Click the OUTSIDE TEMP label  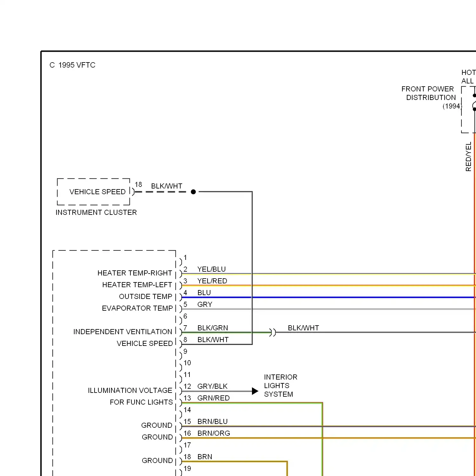[x=146, y=296]
